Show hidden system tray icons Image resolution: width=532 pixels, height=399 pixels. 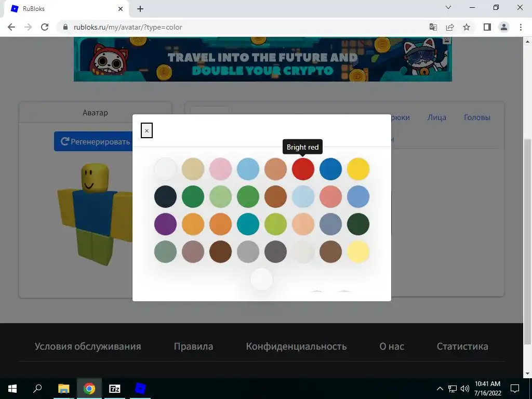point(440,389)
